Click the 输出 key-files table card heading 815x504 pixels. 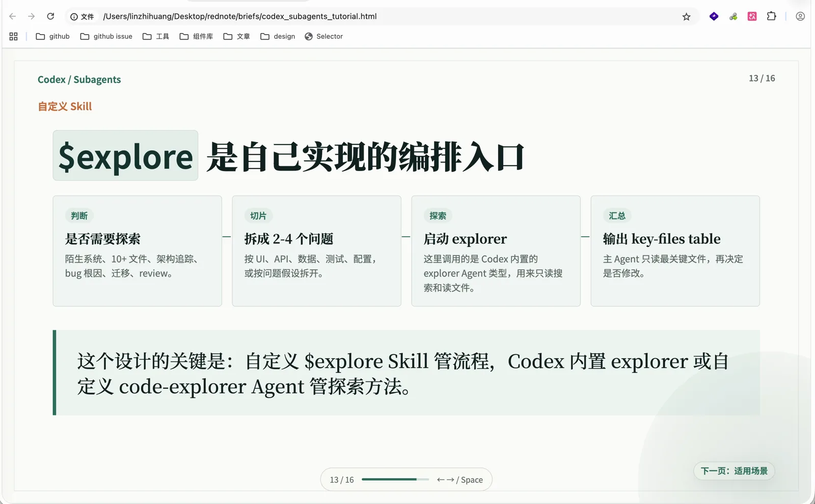pyautogui.click(x=662, y=239)
